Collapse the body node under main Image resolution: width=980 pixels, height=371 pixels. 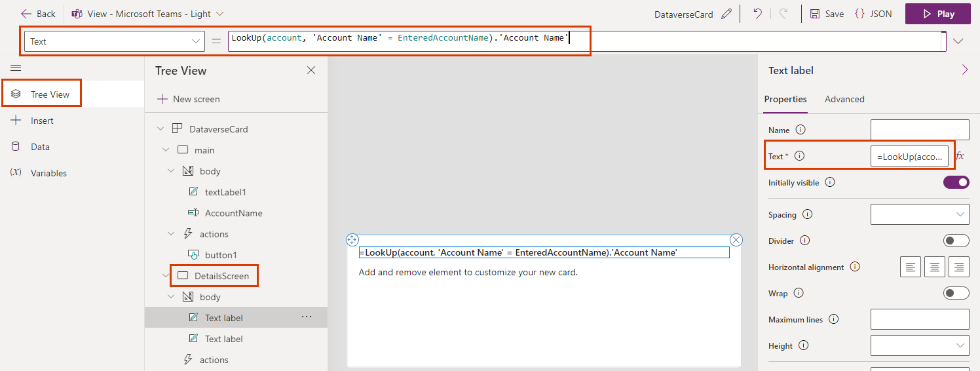click(x=171, y=171)
